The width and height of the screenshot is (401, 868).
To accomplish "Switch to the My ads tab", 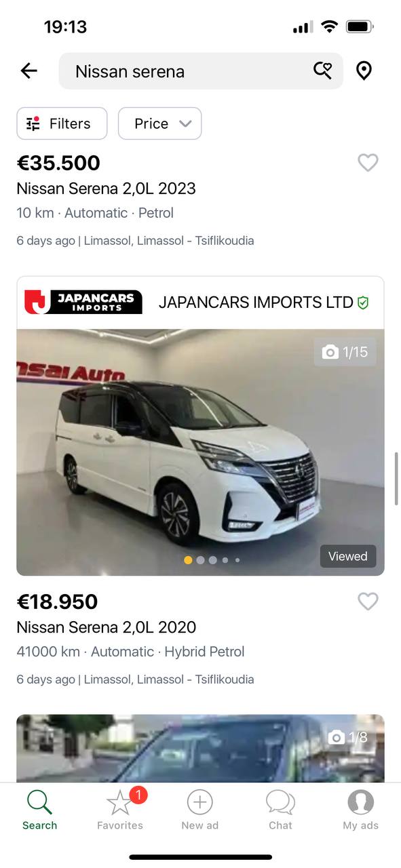I will [x=360, y=810].
